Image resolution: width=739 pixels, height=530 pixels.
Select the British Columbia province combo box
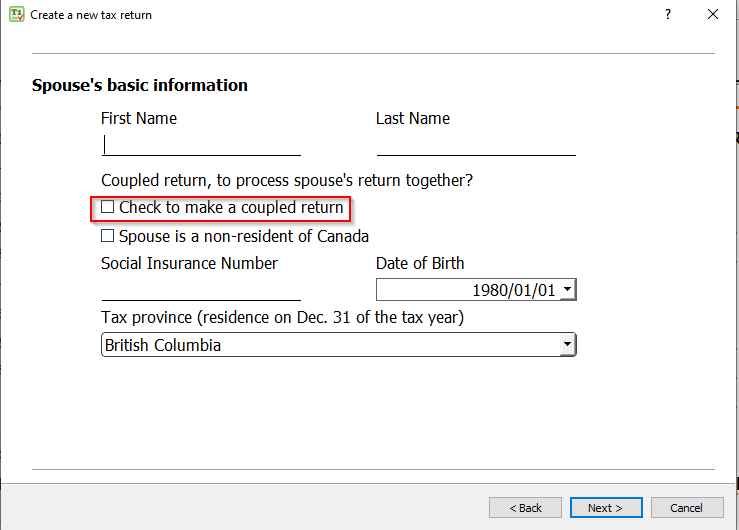coord(330,345)
